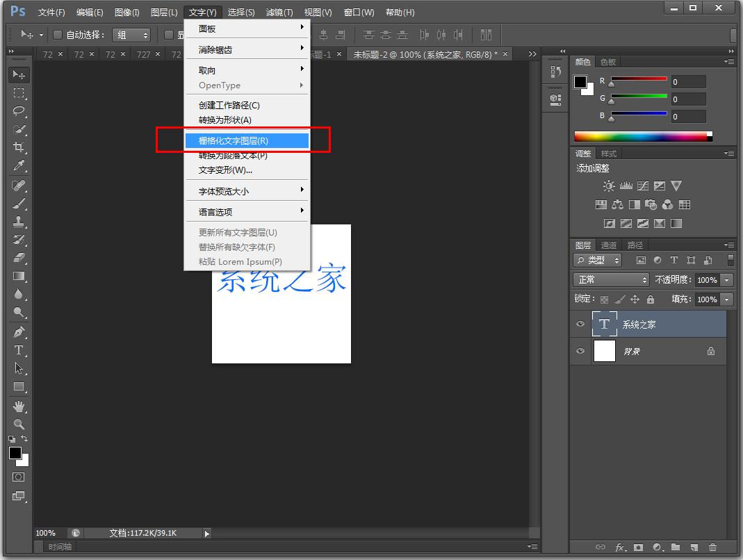
Task: Create a new layer in the Layers panel
Action: pyautogui.click(x=694, y=547)
